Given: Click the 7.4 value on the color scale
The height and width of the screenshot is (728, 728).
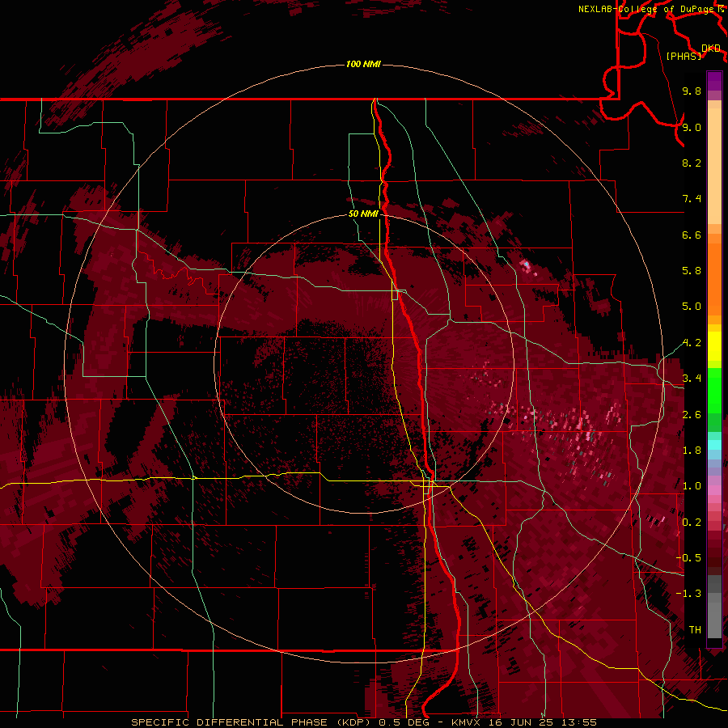Looking at the screenshot, I should (692, 199).
